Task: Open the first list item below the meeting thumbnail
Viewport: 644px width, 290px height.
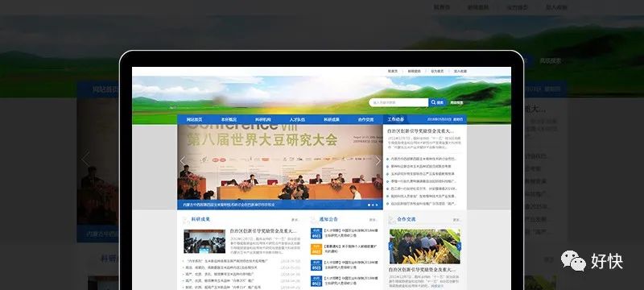Action: (228, 261)
